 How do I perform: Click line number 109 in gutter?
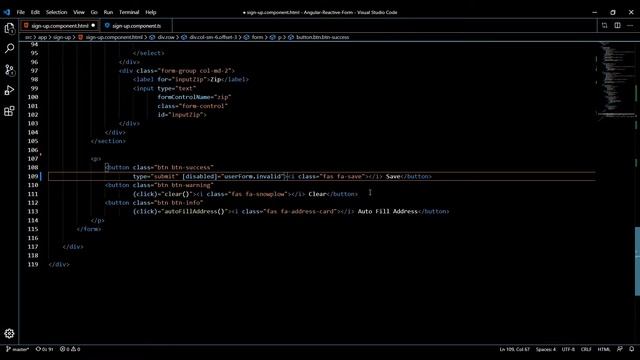click(x=33, y=176)
